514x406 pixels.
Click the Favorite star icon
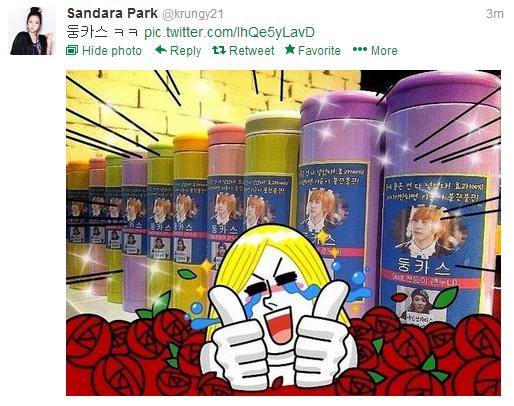point(290,49)
